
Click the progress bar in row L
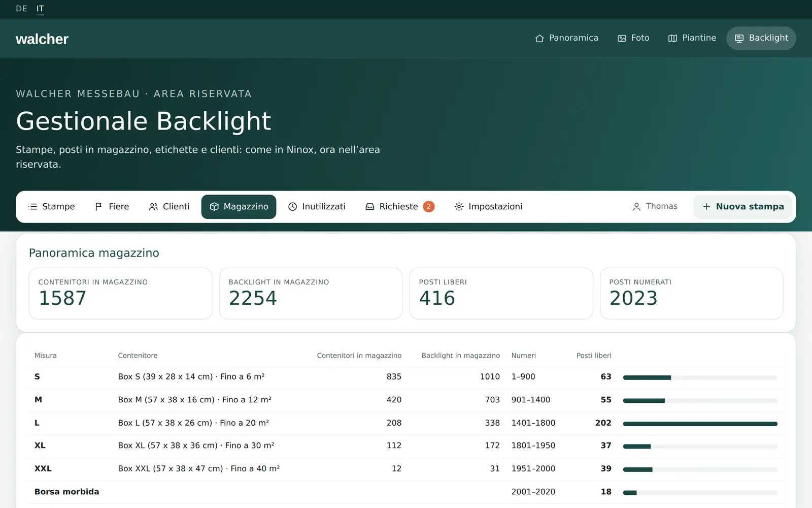[700, 424]
